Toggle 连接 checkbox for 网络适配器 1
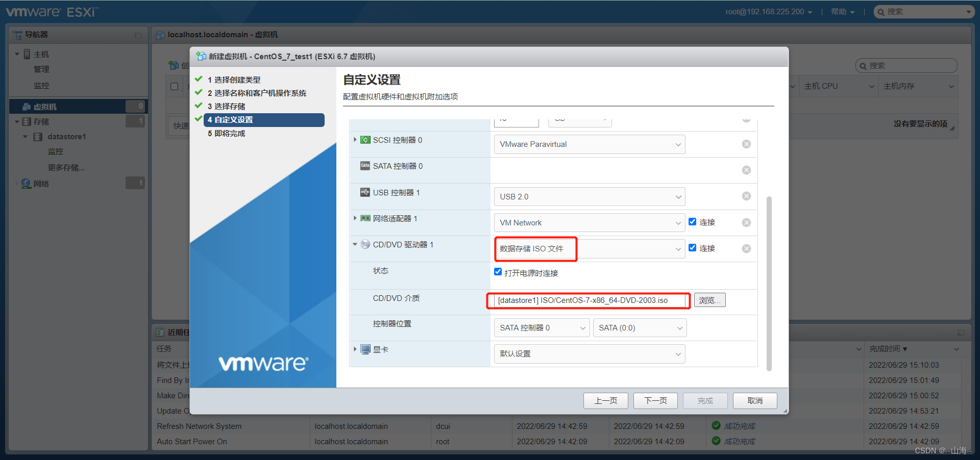 coord(693,222)
